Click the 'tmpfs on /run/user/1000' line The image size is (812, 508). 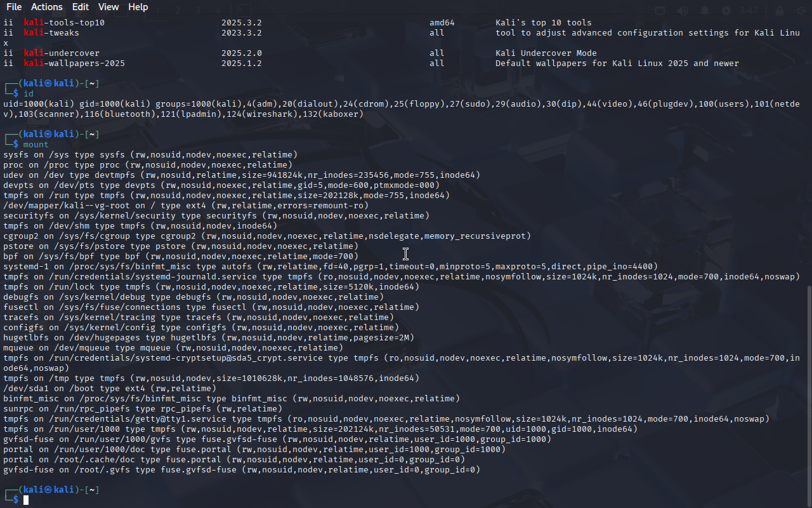pyautogui.click(x=320, y=429)
